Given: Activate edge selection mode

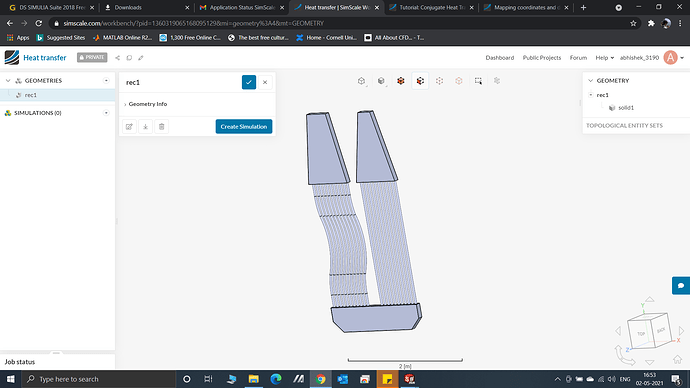Looking at the screenshot, I should (439, 81).
